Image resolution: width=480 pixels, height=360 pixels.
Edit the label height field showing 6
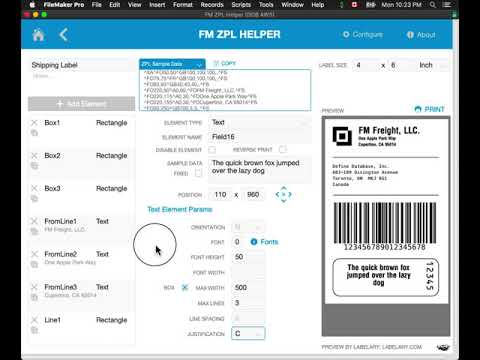click(x=401, y=65)
